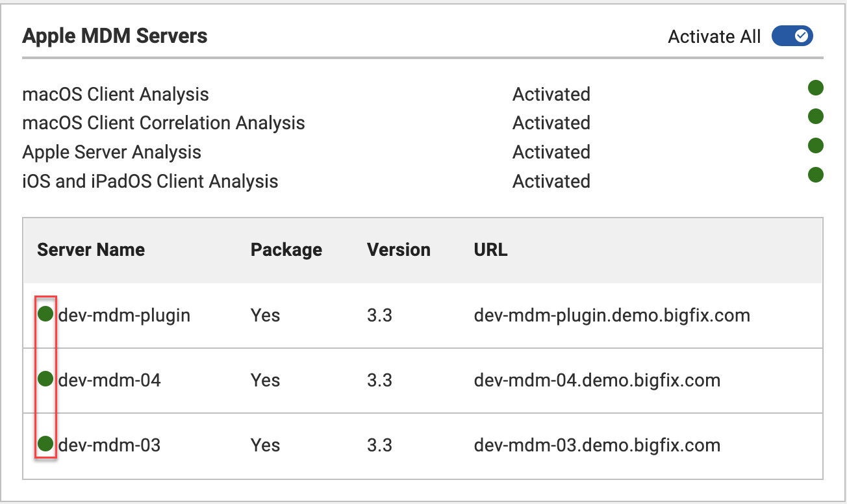Click the Apple Server Analysis label
The width and height of the screenshot is (847, 504).
(112, 153)
